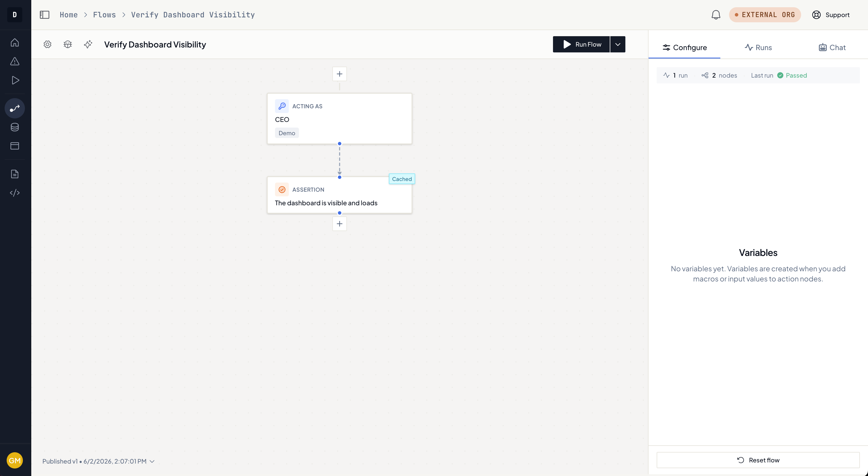This screenshot has width=868, height=476.
Task: Open flow settings gear icon
Action: (47, 44)
